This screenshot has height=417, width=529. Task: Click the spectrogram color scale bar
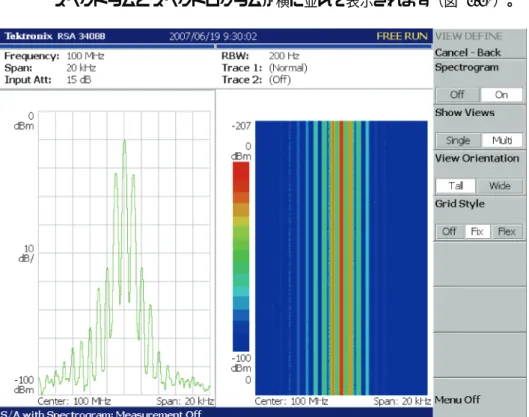pos(241,256)
